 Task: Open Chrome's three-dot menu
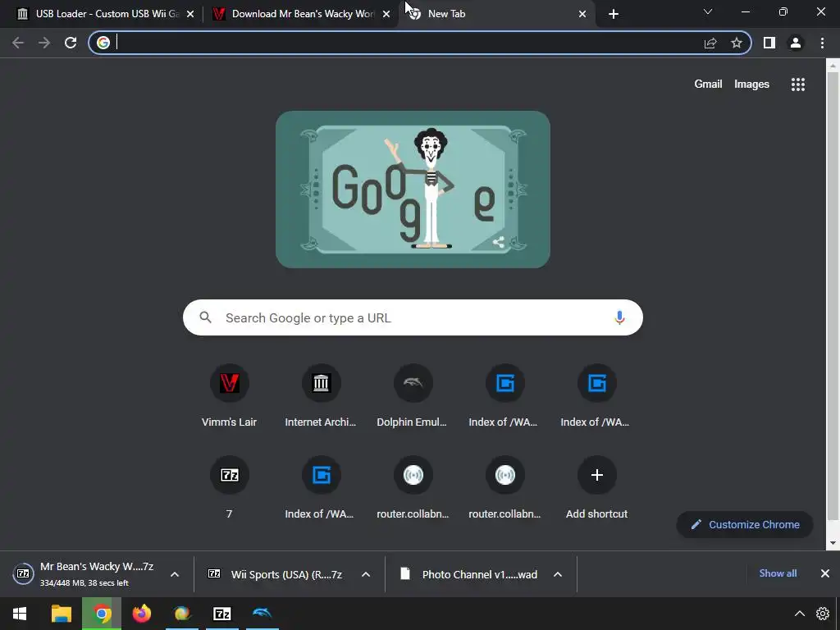click(x=822, y=43)
